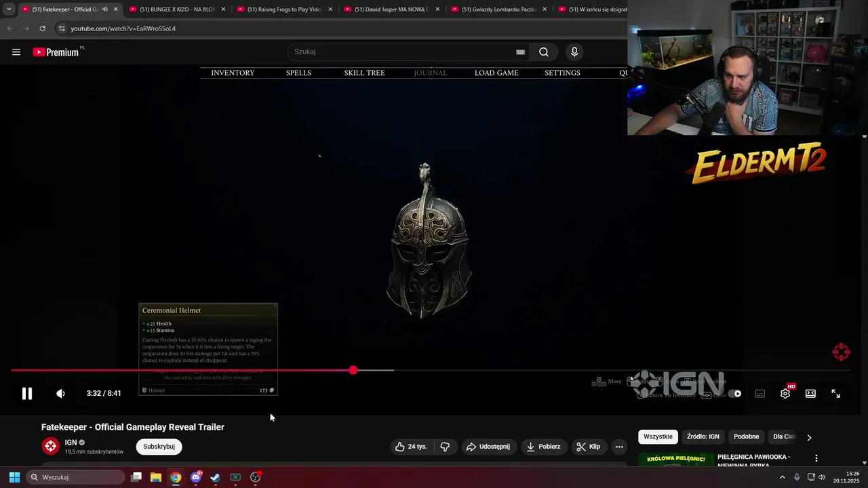Enter fullscreen video mode
Viewport: 868px width, 488px height.
pyautogui.click(x=835, y=393)
